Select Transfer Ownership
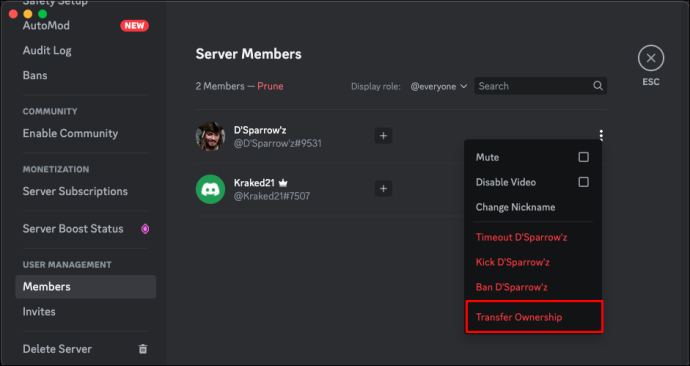The height and width of the screenshot is (366, 690). click(x=534, y=317)
